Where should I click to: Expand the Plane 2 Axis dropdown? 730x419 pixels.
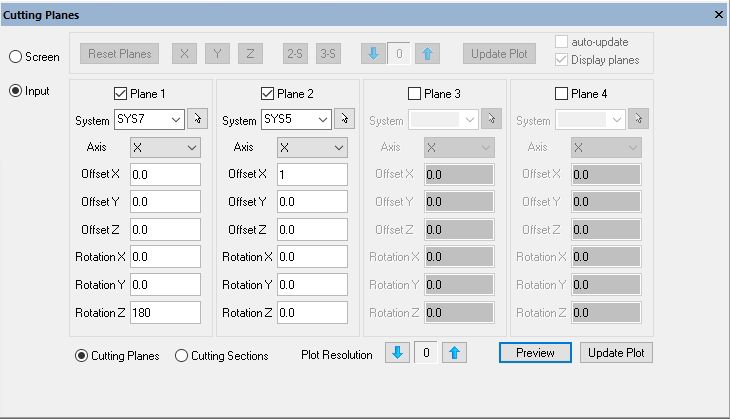(x=311, y=148)
